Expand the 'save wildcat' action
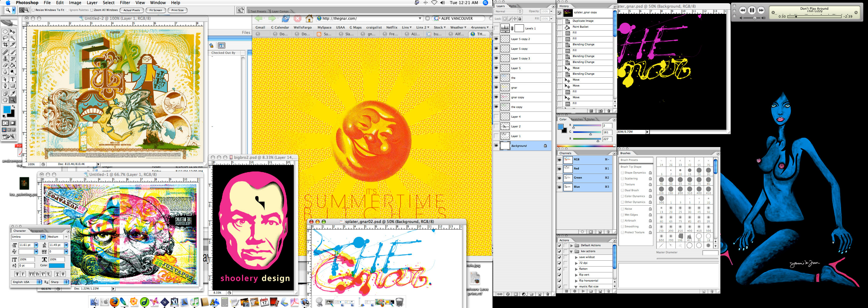The width and height of the screenshot is (868, 308). 576,257
